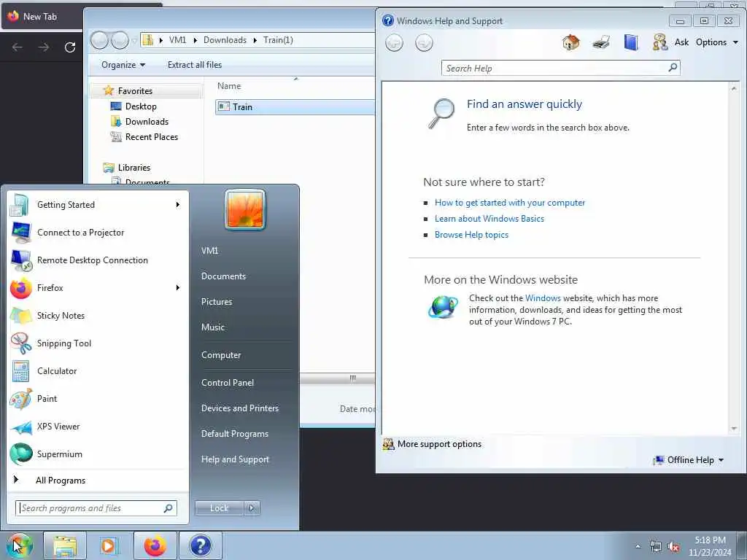Click the clock in the taskbar
Image resolution: width=747 pixels, height=560 pixels.
pyautogui.click(x=710, y=546)
